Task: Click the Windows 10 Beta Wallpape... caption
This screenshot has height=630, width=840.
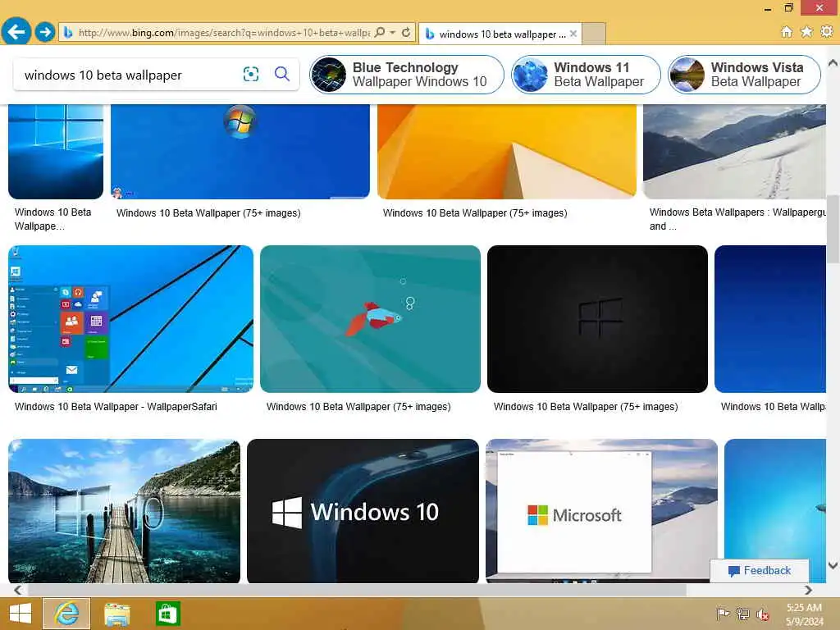Action: pos(52,219)
